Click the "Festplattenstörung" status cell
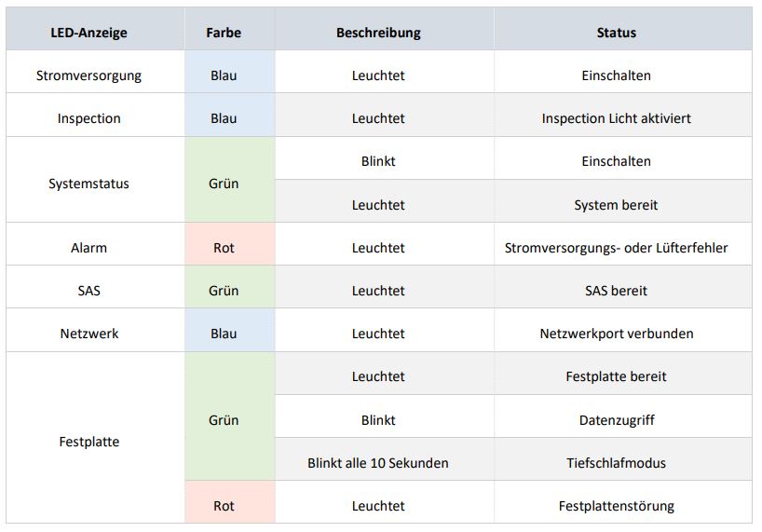 (616, 506)
